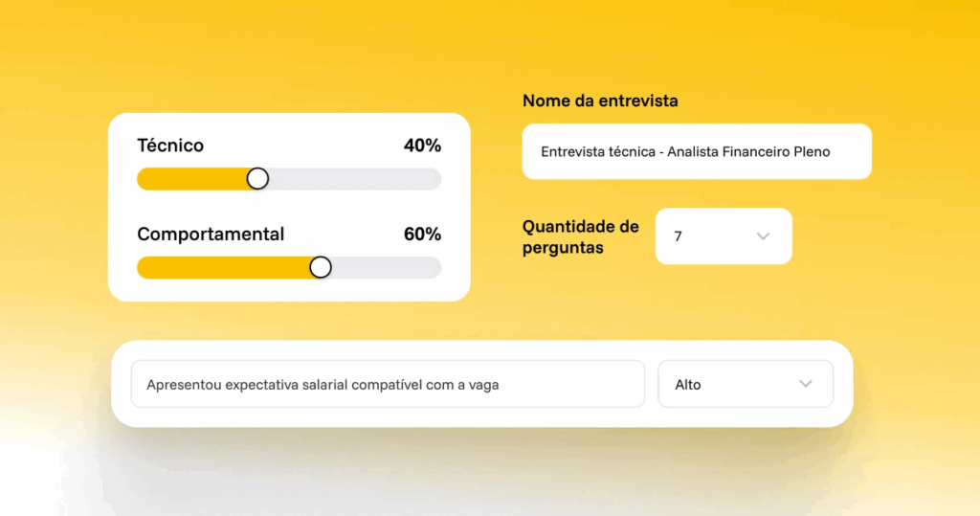Click the Comportamental slider handle
Viewport: 980px width, 516px height.
[x=321, y=267]
